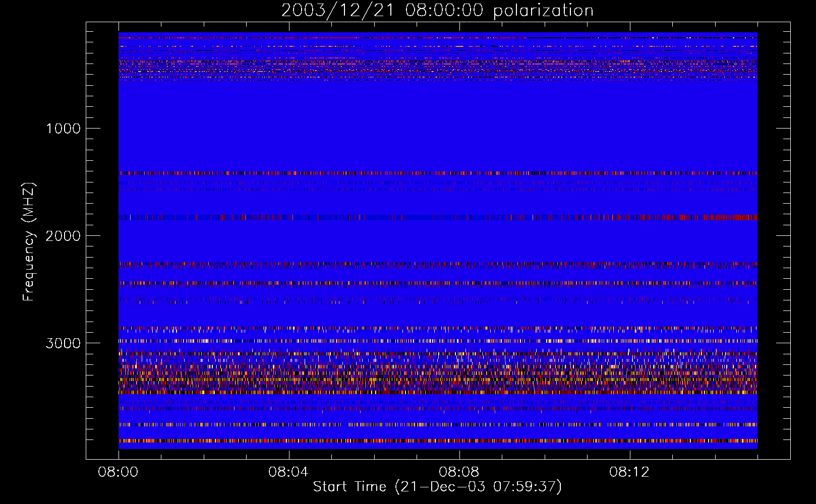Screen dimensions: 816x504
Task: Select the 'Frequency (MHZ)' y-axis label
Action: (29, 242)
